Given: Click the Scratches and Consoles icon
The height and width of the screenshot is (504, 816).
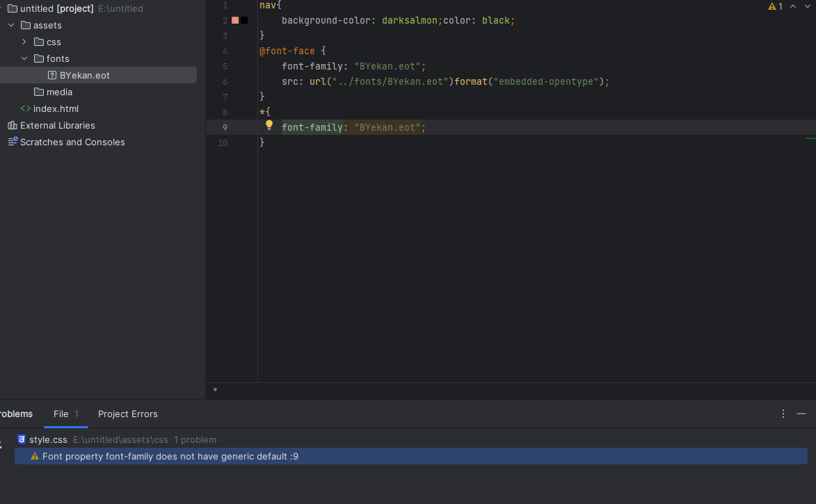Looking at the screenshot, I should pos(13,141).
